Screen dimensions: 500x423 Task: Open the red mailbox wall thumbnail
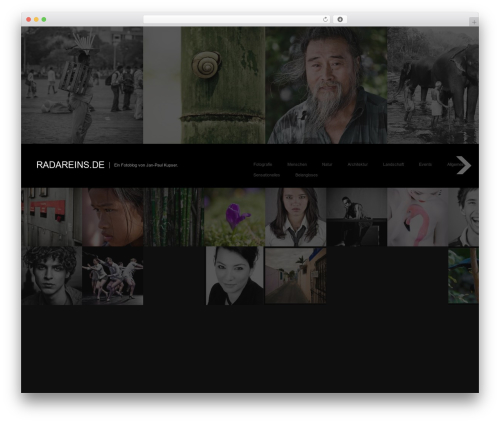[52, 217]
